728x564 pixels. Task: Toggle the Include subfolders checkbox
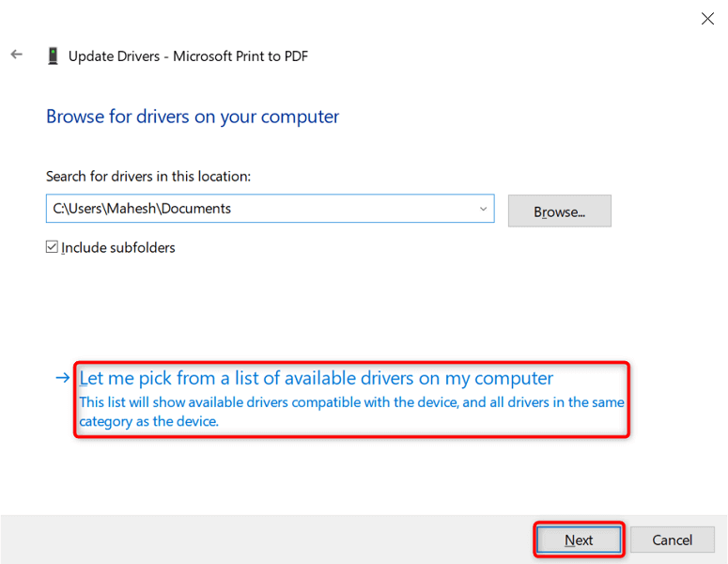[53, 248]
